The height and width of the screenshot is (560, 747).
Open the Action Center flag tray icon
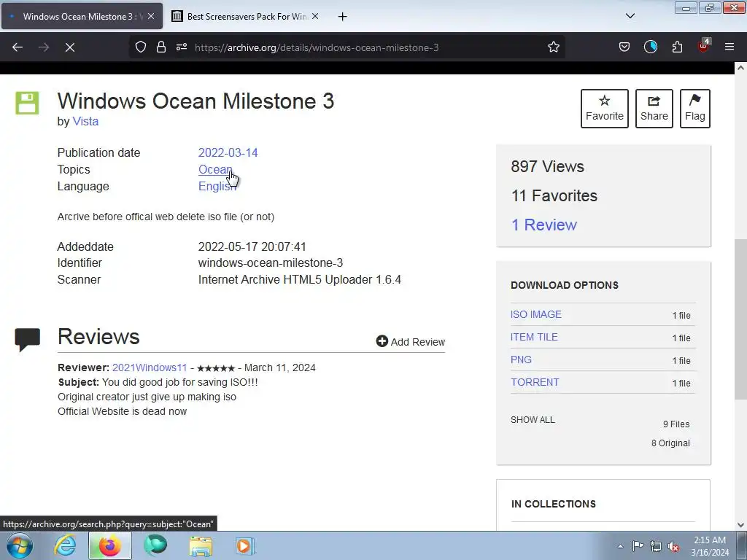click(x=638, y=545)
